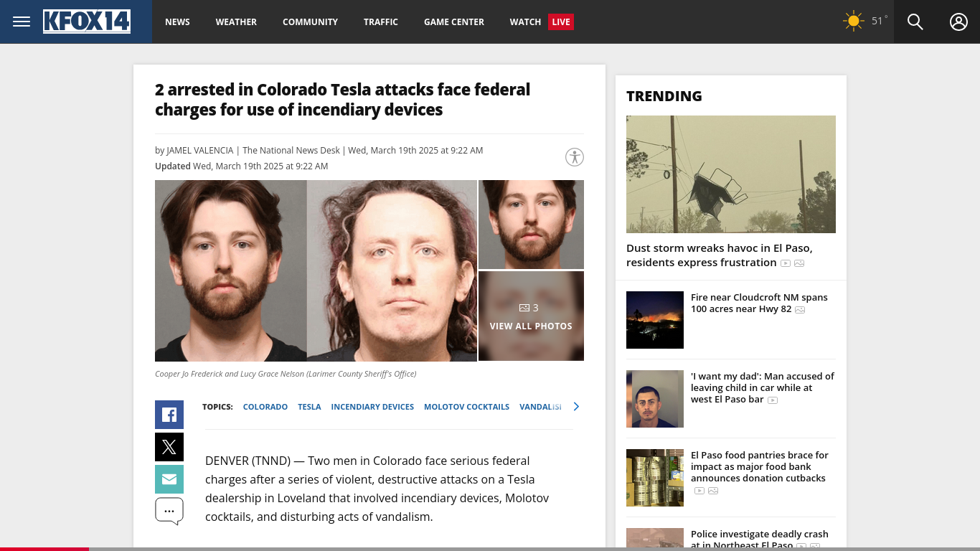
Task: Share article on X
Action: pos(169,447)
